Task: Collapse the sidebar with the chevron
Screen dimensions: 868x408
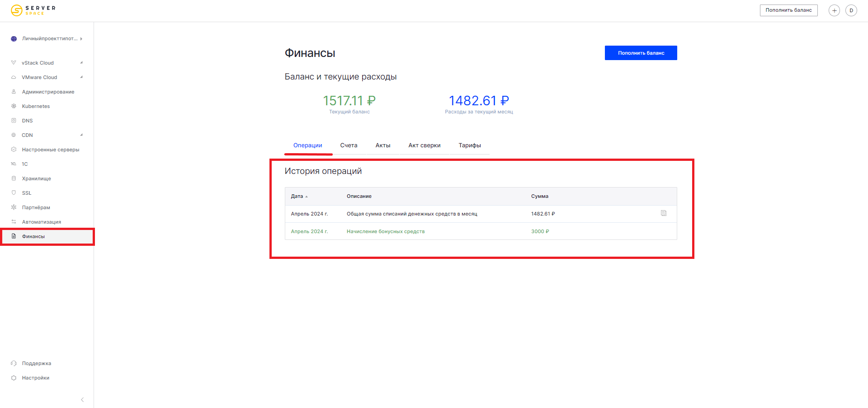Action: click(x=82, y=399)
